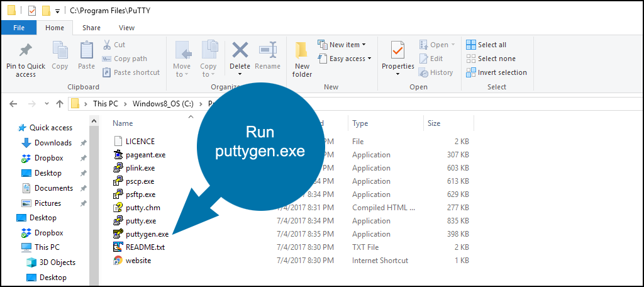Click the red X Delete icon
Image resolution: width=644 pixels, height=287 pixels.
(240, 50)
